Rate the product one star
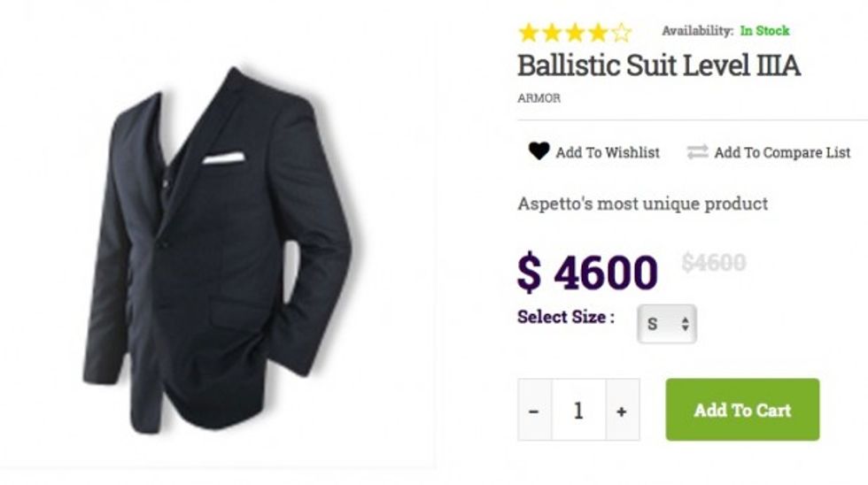868x485 pixels. pyautogui.click(x=529, y=33)
